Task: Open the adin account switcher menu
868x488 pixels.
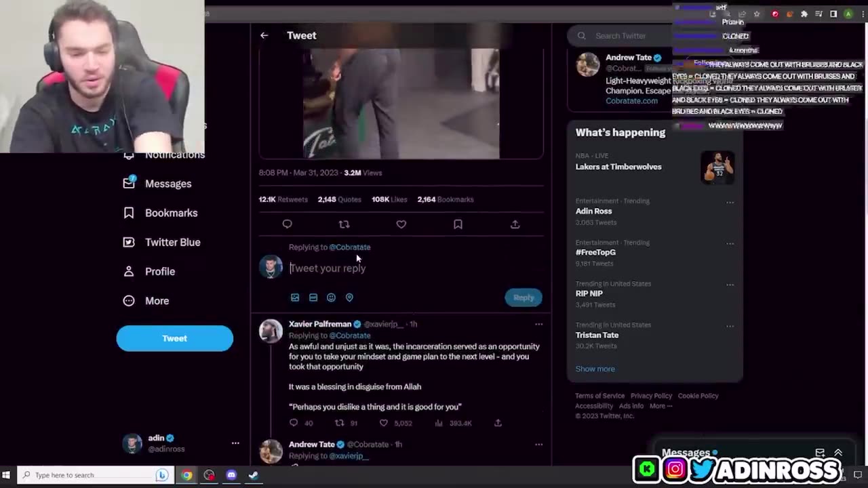Action: pos(235,443)
